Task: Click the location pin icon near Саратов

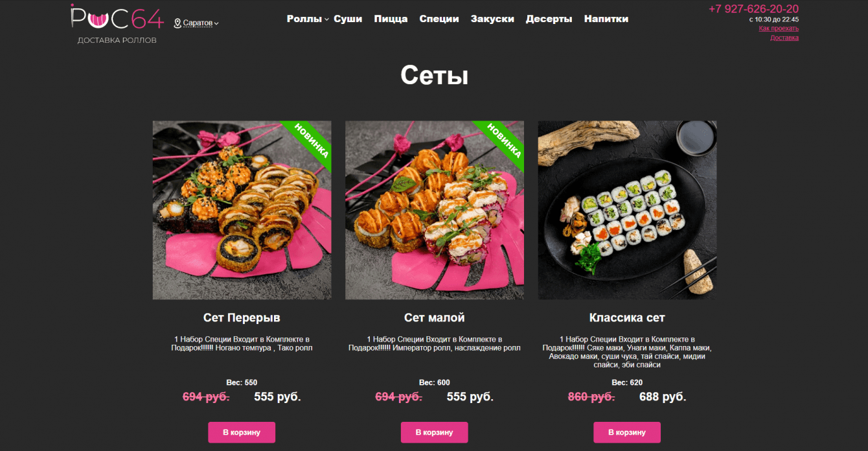Action: 177,23
